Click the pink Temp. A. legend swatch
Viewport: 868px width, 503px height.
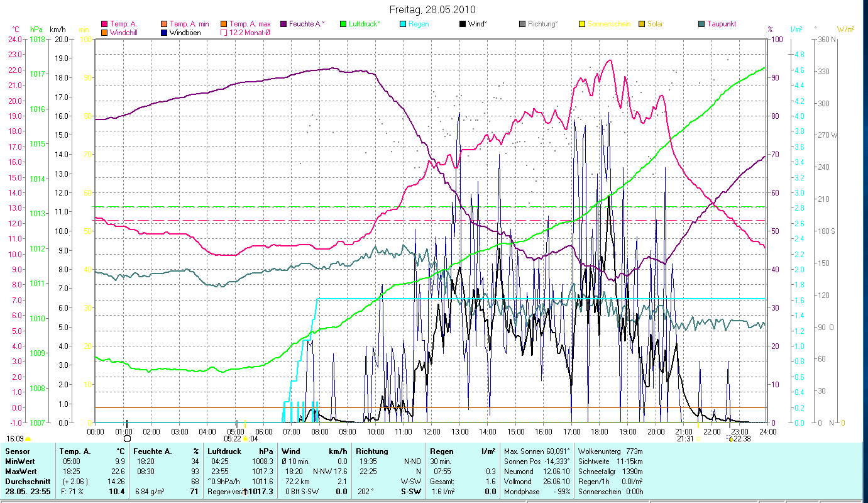point(104,24)
